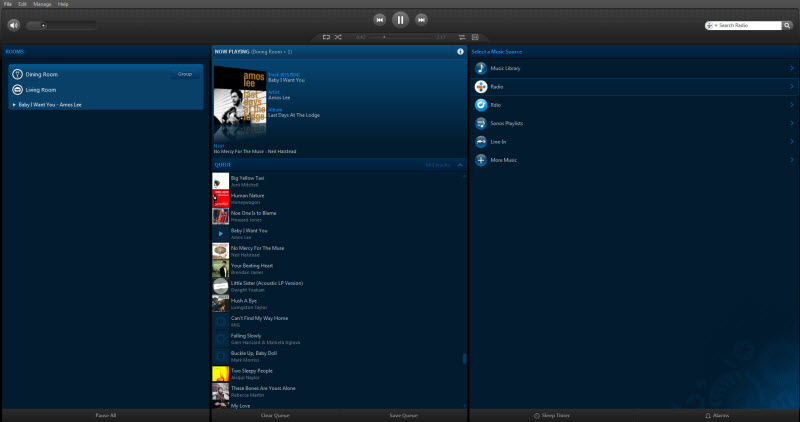Toggle shuffle mode icon
The height and width of the screenshot is (422, 800).
coord(339,37)
